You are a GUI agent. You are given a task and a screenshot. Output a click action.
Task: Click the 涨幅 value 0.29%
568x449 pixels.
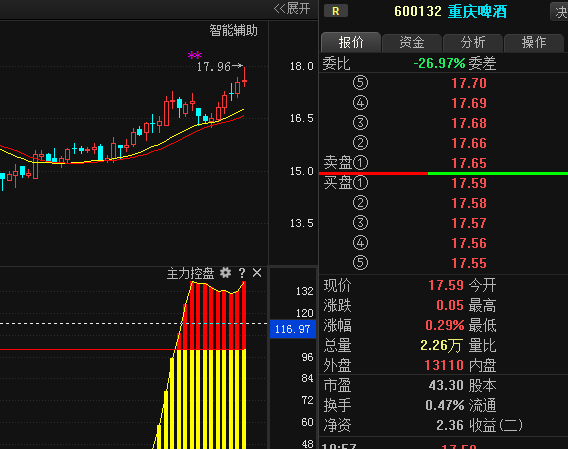444,325
